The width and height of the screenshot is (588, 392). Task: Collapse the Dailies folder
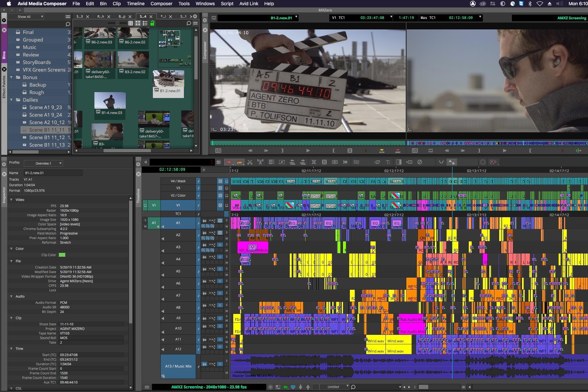[11, 100]
